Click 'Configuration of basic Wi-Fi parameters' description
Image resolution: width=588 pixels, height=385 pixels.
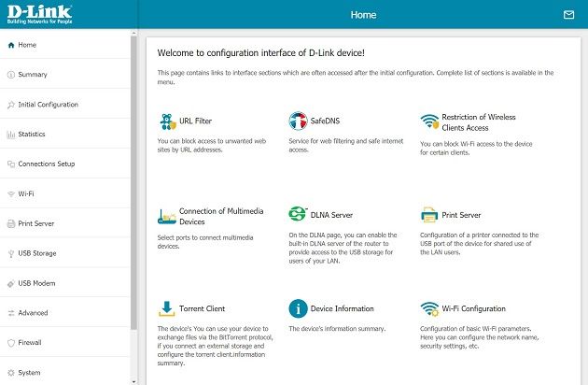tap(479, 337)
